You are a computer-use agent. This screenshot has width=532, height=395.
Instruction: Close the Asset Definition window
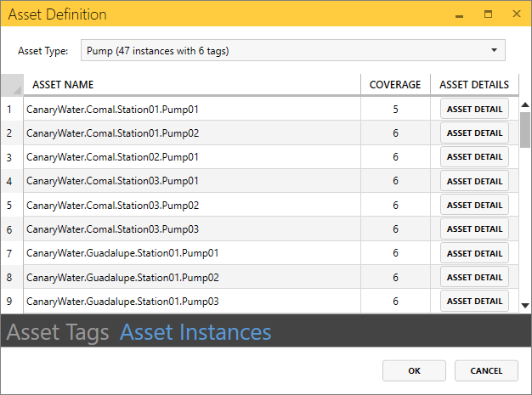click(517, 14)
